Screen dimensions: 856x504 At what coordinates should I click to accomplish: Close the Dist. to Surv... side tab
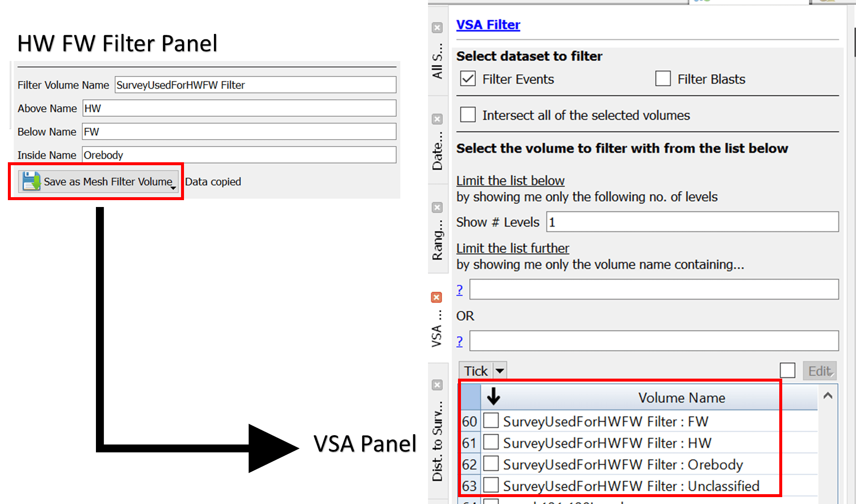click(x=437, y=385)
